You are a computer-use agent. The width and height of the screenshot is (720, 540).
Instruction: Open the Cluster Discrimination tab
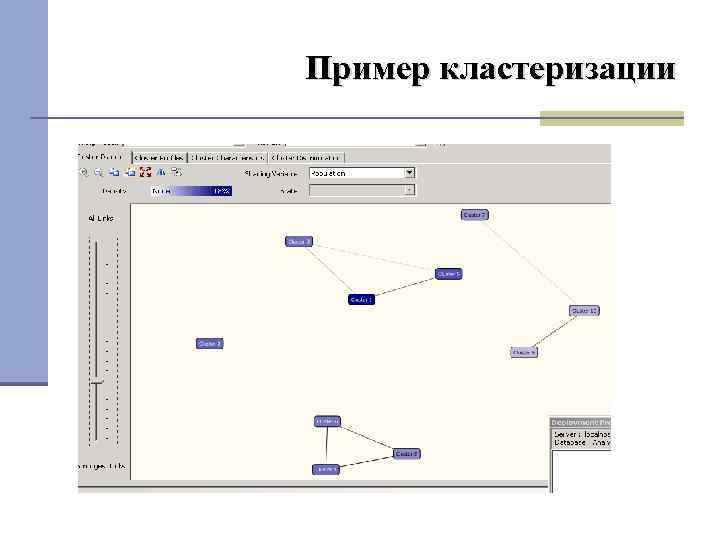[306, 158]
